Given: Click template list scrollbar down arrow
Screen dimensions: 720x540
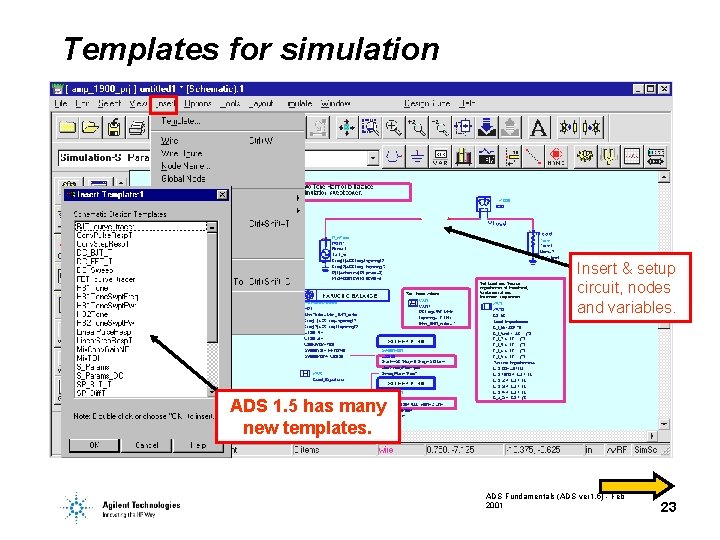Looking at the screenshot, I should pyautogui.click(x=212, y=392).
